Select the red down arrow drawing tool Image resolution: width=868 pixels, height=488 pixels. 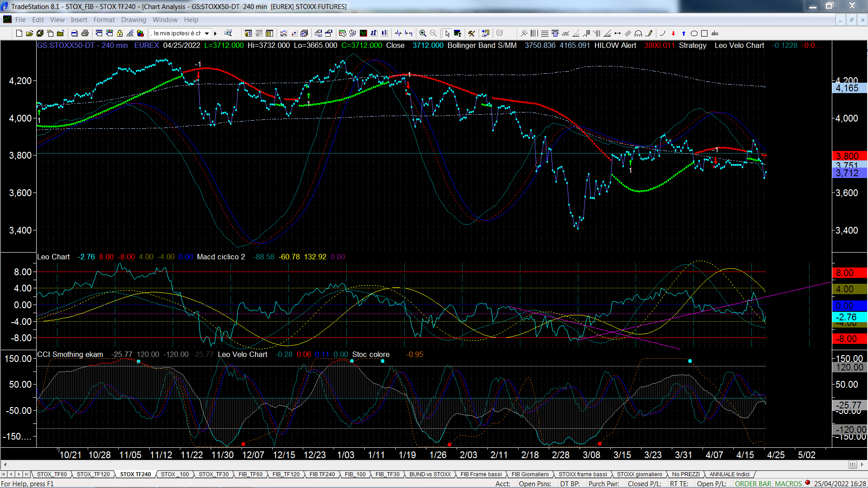pos(673,33)
